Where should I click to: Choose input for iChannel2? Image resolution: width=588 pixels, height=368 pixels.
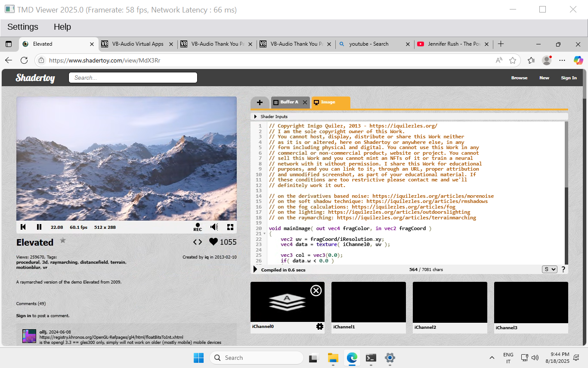[450, 303]
